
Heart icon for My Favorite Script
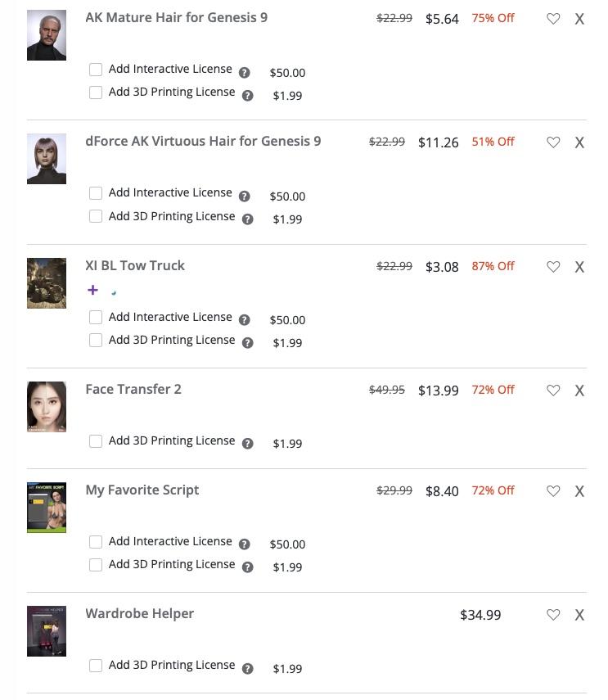pyautogui.click(x=553, y=491)
